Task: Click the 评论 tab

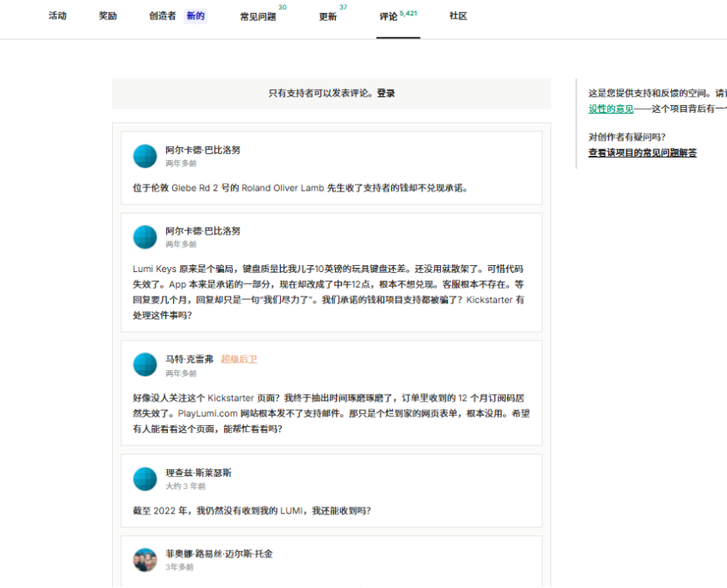Action: click(x=388, y=17)
